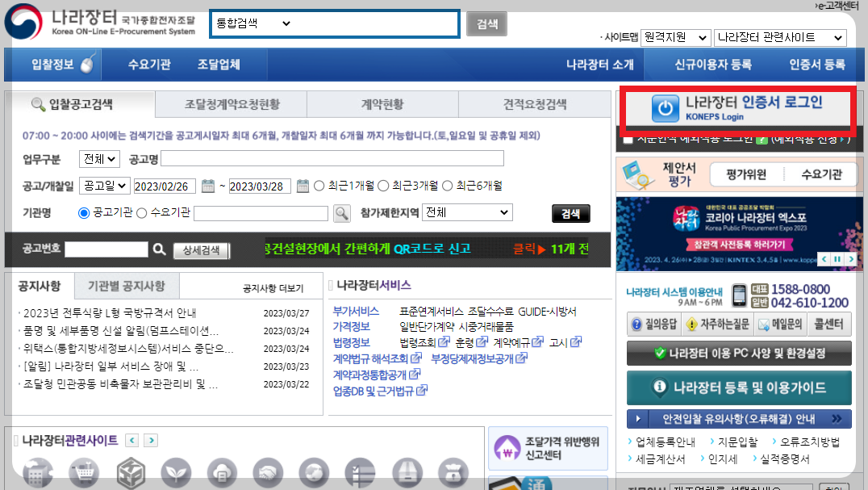The height and width of the screenshot is (490, 868).
Task: Click the 나라장터 logo emblem
Action: [x=23, y=22]
